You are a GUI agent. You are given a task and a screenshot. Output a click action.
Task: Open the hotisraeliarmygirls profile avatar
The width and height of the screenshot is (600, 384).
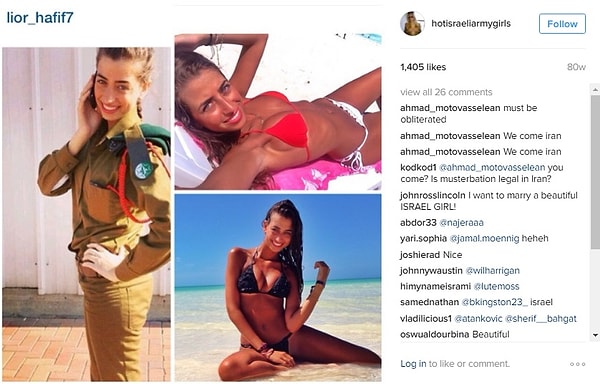pos(412,24)
